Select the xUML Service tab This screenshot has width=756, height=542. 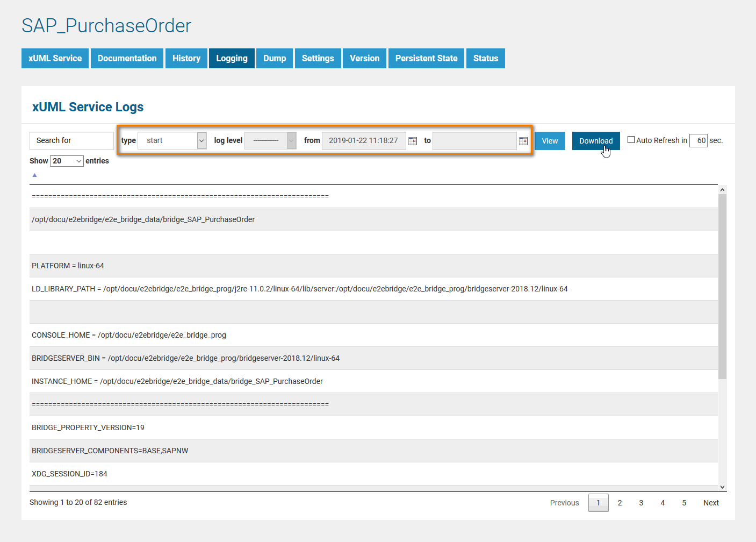pyautogui.click(x=55, y=58)
